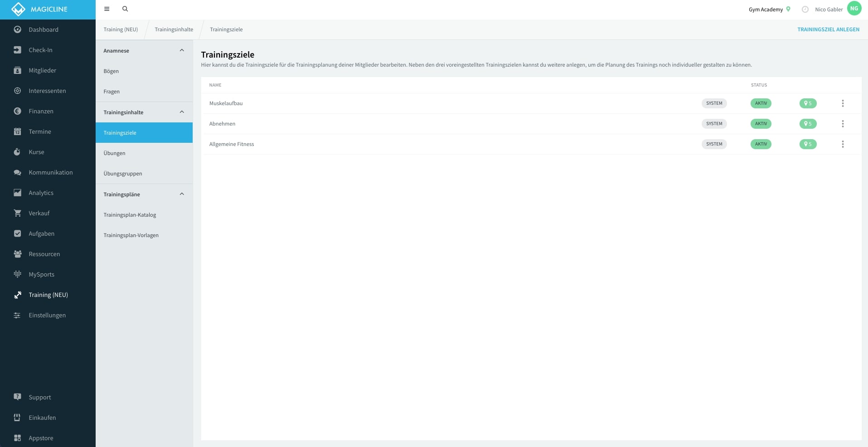Collapse the Trainingsinhalte section
868x447 pixels.
182,112
